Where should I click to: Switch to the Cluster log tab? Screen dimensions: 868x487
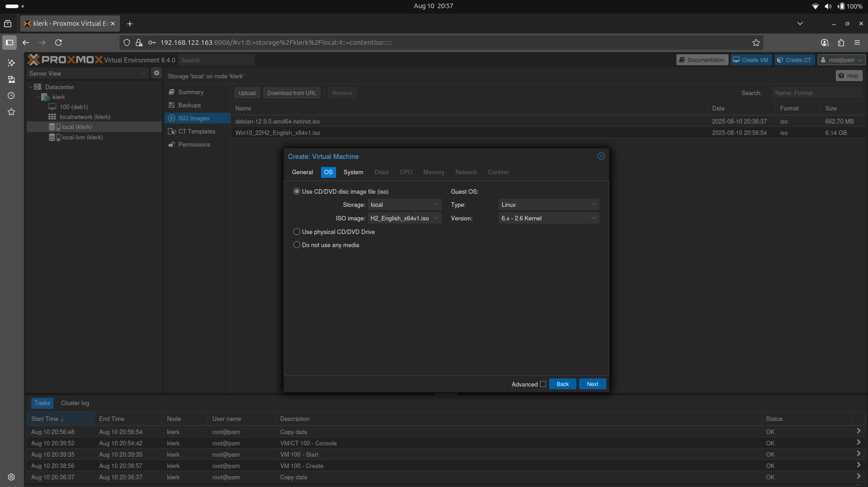coord(75,403)
